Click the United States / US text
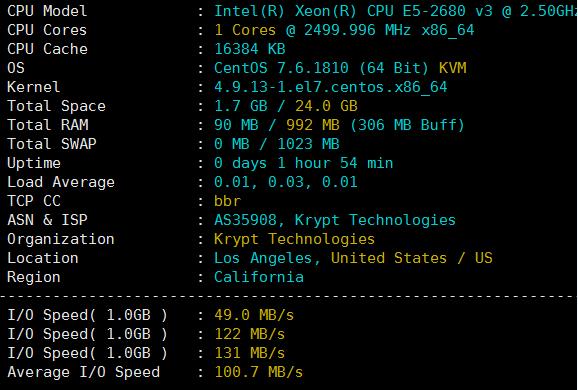The height and width of the screenshot is (390, 578). [411, 258]
